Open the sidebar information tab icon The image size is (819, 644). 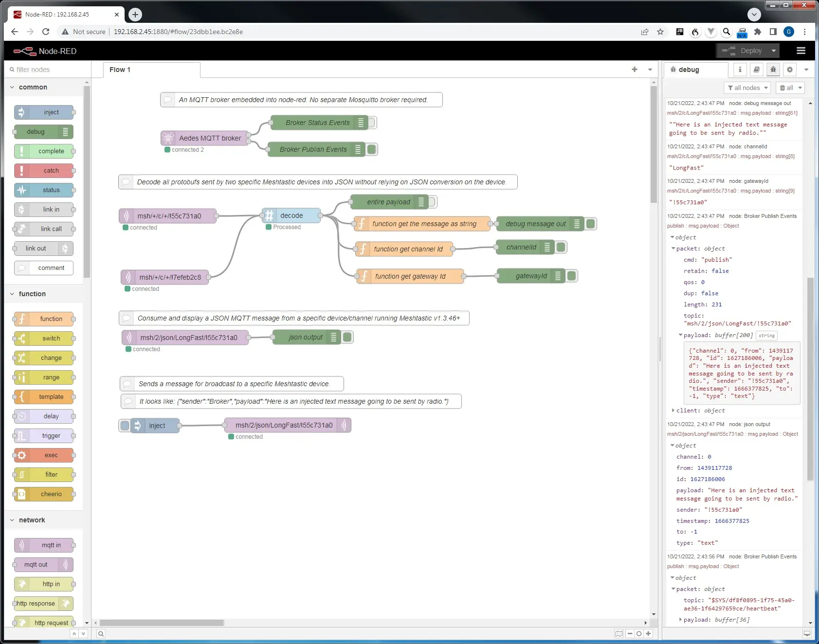740,70
